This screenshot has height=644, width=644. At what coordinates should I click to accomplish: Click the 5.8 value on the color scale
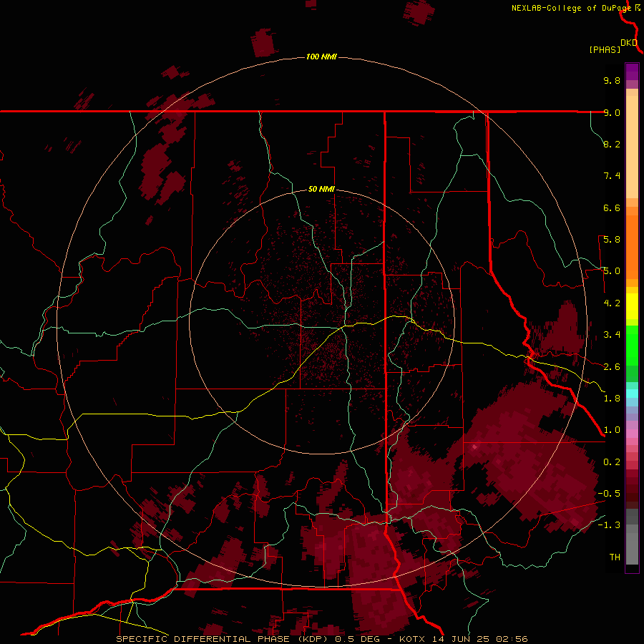click(x=612, y=240)
